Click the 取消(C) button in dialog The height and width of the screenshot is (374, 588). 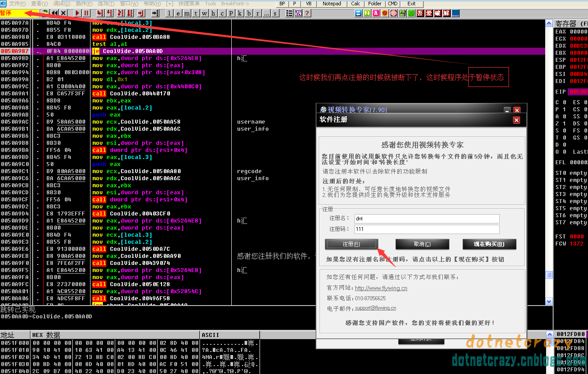coord(422,244)
